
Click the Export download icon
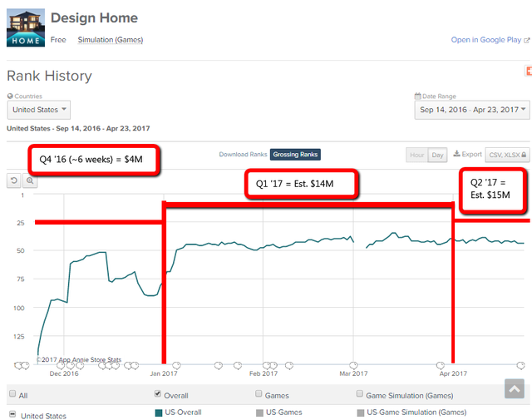456,154
